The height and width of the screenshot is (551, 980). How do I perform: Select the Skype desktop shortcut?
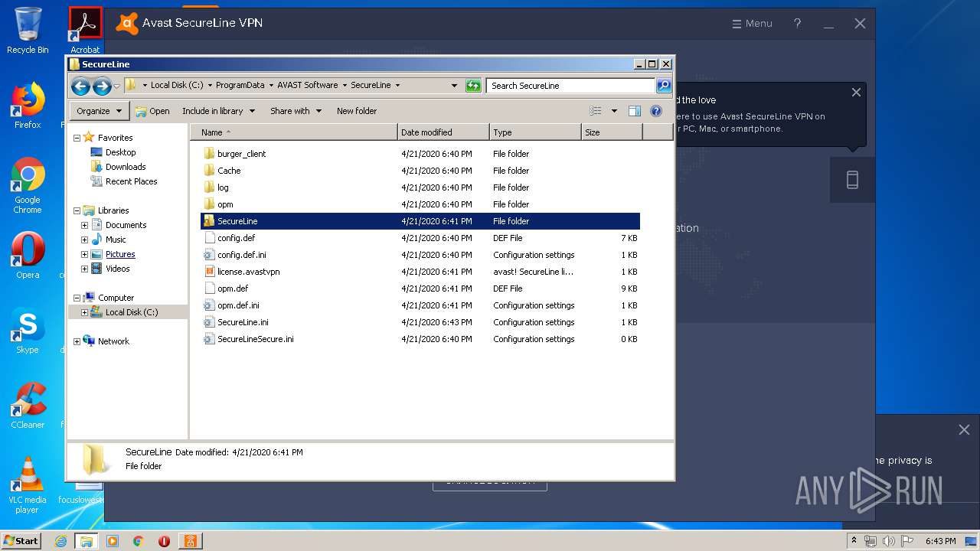pos(28,331)
